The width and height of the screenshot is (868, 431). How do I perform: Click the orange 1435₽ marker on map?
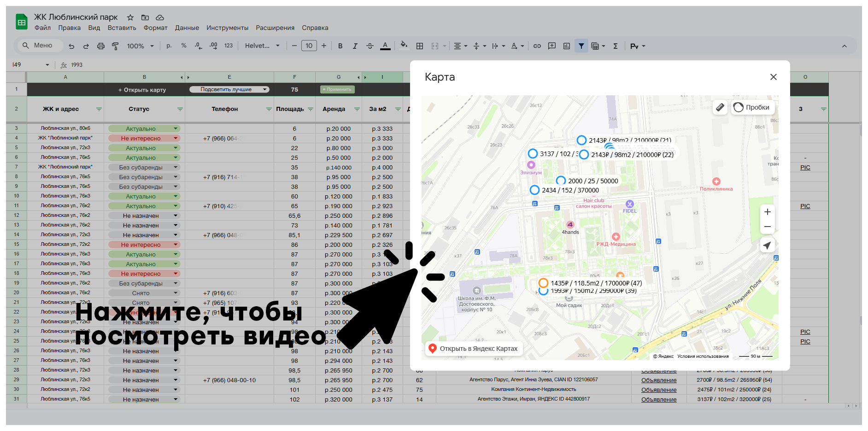pyautogui.click(x=544, y=283)
